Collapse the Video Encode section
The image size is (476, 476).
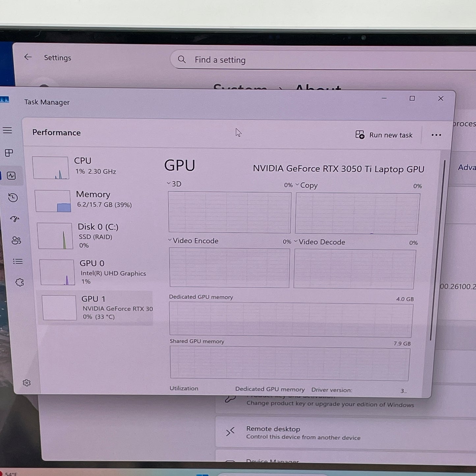pyautogui.click(x=169, y=240)
